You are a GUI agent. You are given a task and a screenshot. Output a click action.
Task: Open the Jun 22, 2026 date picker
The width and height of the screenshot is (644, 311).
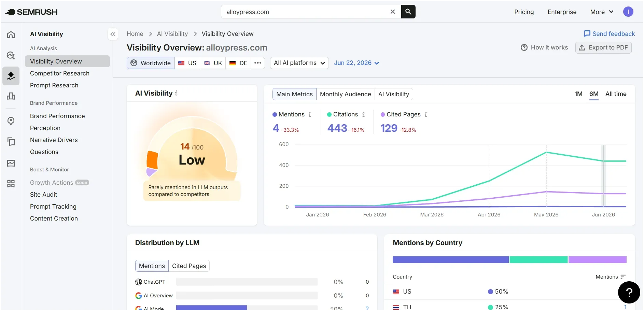click(x=356, y=63)
